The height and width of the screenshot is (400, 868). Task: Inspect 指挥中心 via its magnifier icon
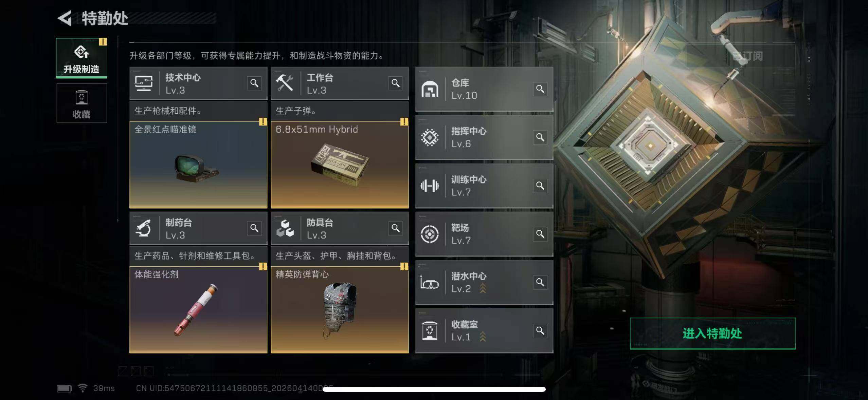point(540,137)
